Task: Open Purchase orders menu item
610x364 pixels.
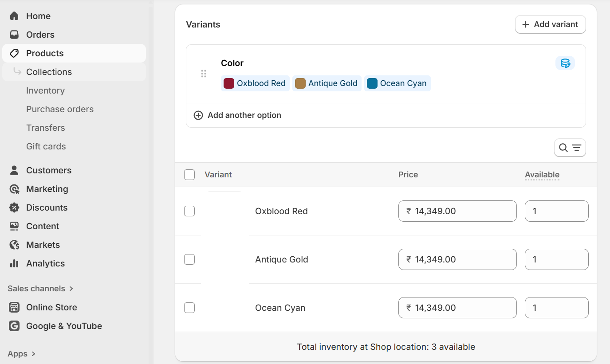Action: (60, 109)
